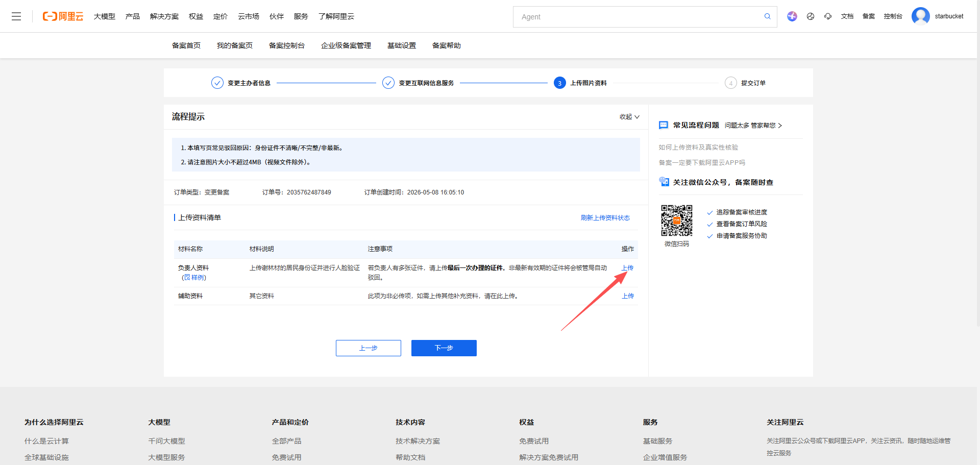Click the step 2 checkmark 变更互联网信息服务
The width and height of the screenshot is (980, 465).
(x=388, y=83)
